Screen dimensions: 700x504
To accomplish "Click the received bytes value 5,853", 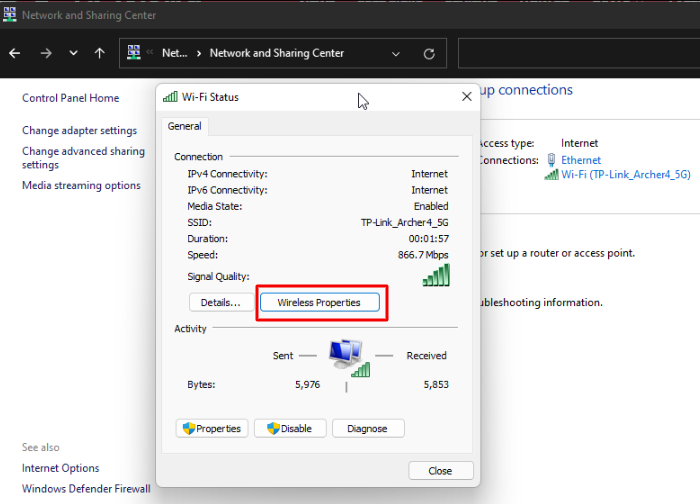I will point(436,384).
